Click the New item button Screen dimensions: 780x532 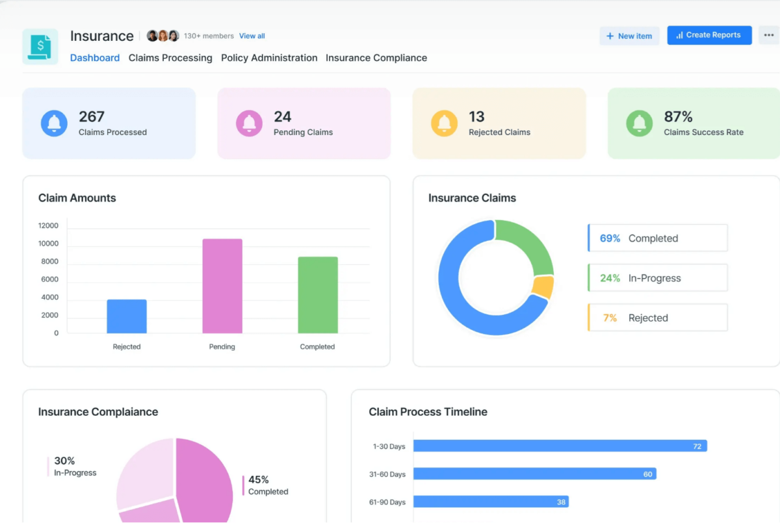629,36
